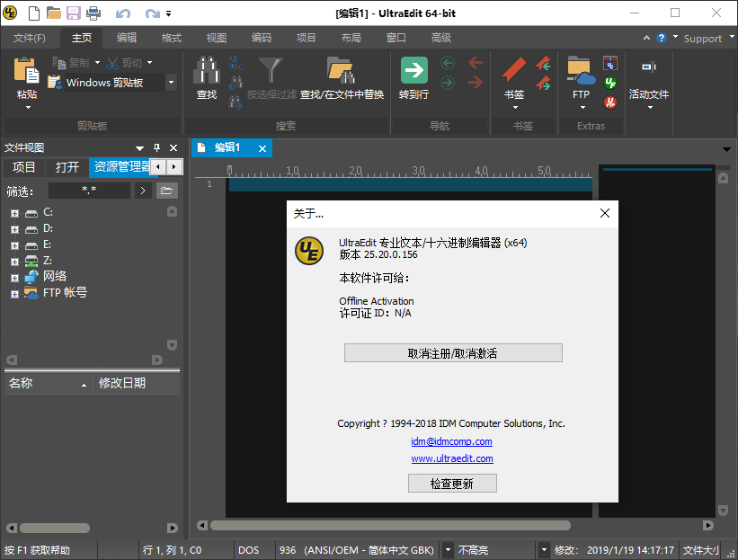This screenshot has height=560, width=738.
Task: Sort by the 修改日期 column header
Action: coord(137,384)
